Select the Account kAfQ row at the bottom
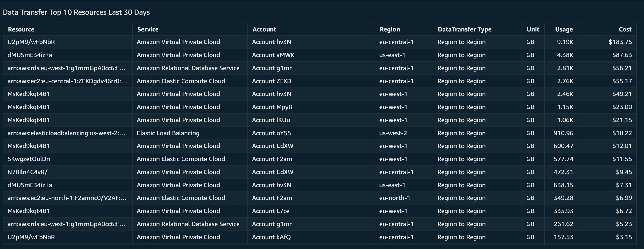Image resolution: width=644 pixels, height=249 pixels. (x=271, y=237)
